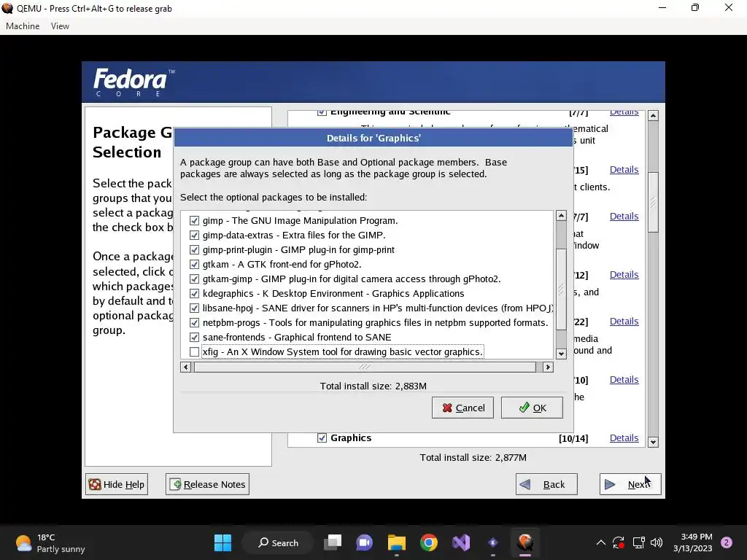Click the red X icon on Cancel
The image size is (747, 560).
click(447, 408)
